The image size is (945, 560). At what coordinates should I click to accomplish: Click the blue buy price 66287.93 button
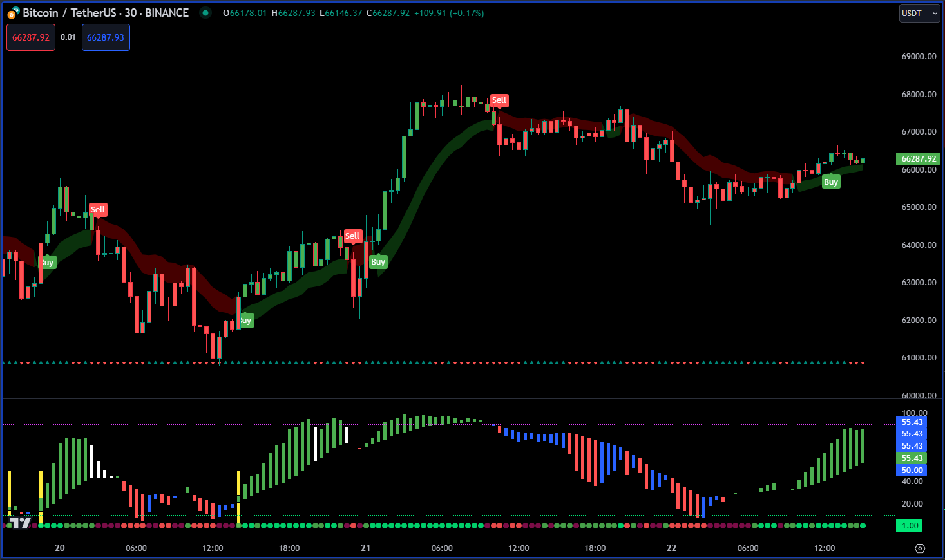pyautogui.click(x=106, y=37)
